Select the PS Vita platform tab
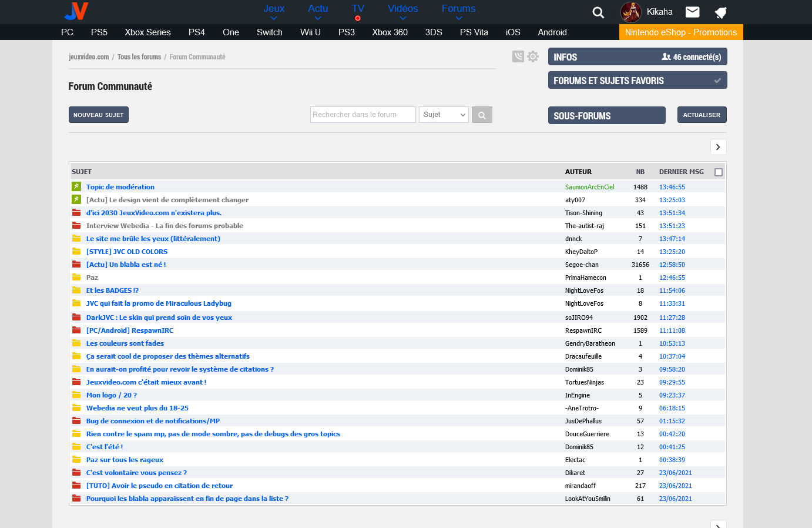 pyautogui.click(x=474, y=32)
